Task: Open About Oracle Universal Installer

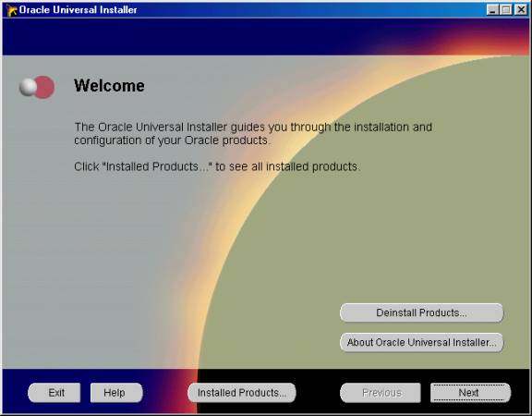Action: click(421, 342)
